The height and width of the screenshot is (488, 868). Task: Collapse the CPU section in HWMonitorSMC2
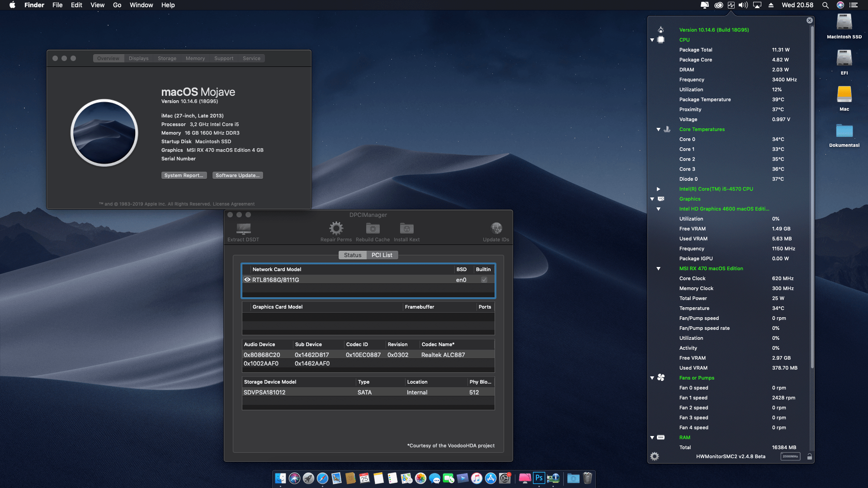[651, 40]
